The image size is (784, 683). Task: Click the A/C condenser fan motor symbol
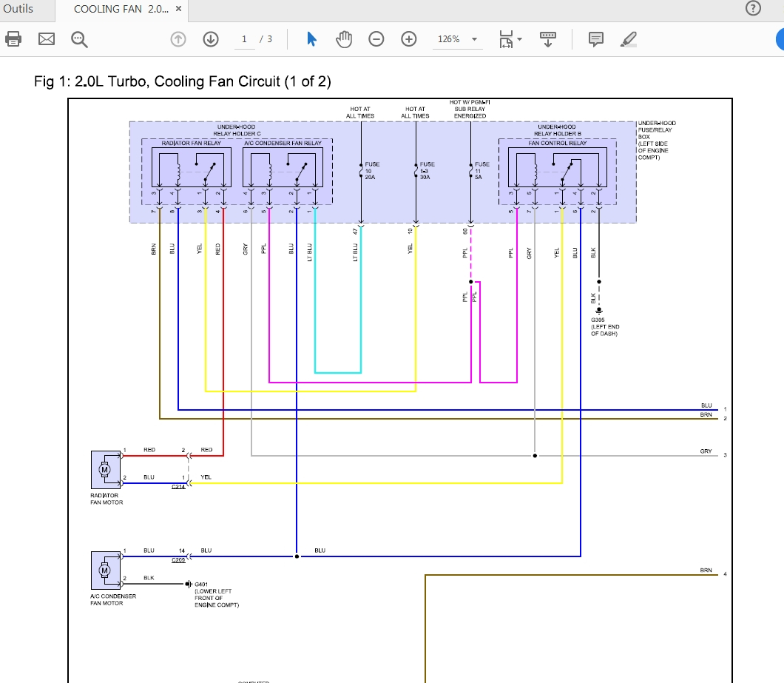point(106,571)
